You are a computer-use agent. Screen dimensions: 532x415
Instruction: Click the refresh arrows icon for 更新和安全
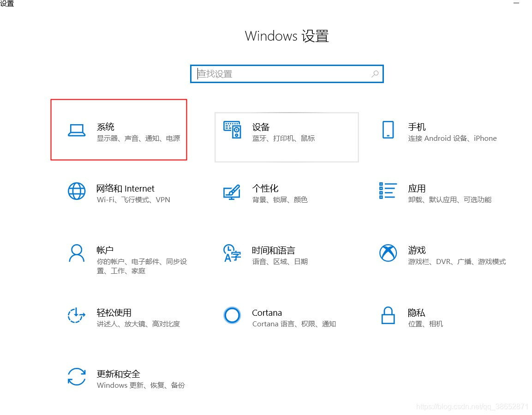pyautogui.click(x=77, y=377)
